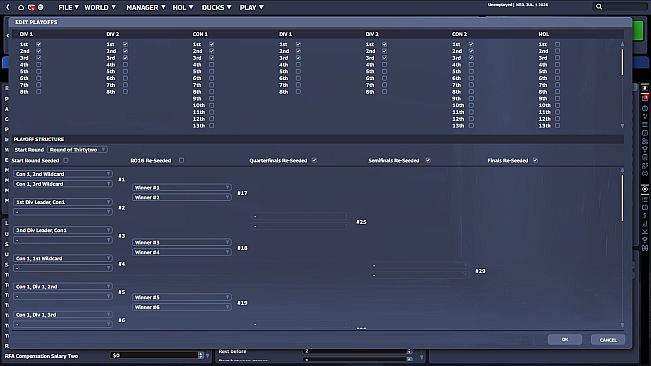Open '1st Div Leader, Con1' dropdown

pyautogui.click(x=63, y=202)
